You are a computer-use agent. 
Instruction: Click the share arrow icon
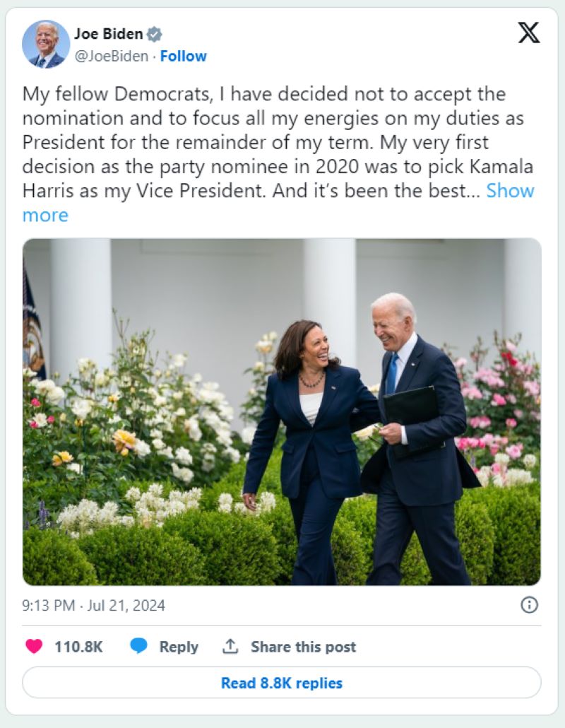pyautogui.click(x=230, y=646)
